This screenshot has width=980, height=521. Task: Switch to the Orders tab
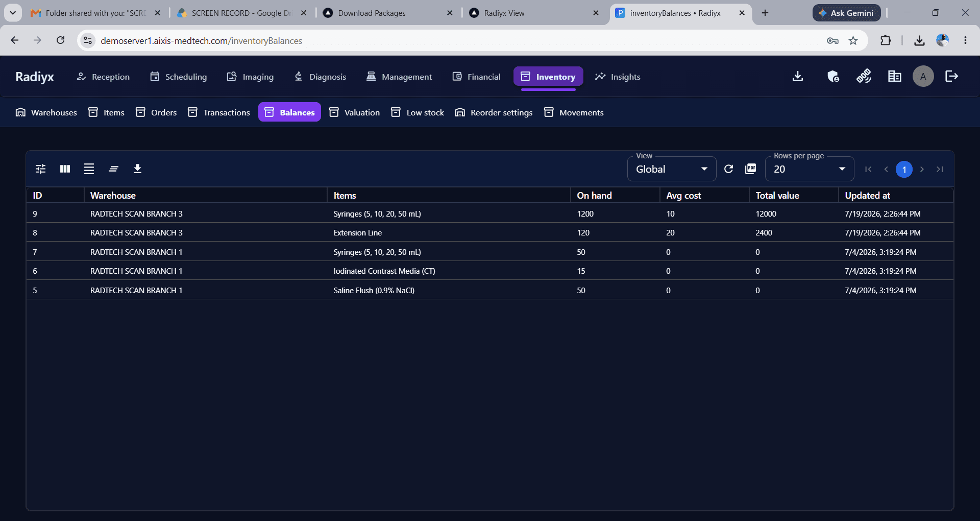point(156,112)
